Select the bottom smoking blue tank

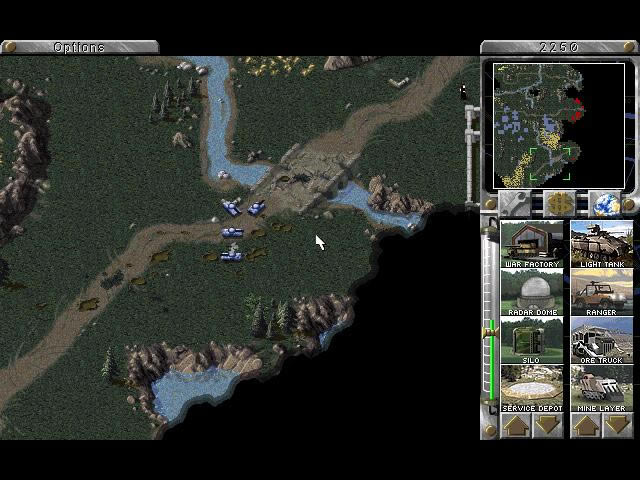click(x=232, y=254)
